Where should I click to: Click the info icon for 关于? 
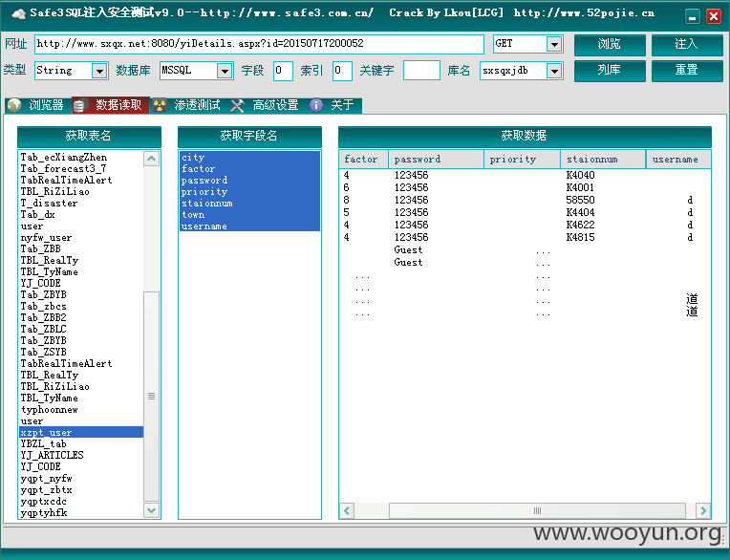pos(316,105)
